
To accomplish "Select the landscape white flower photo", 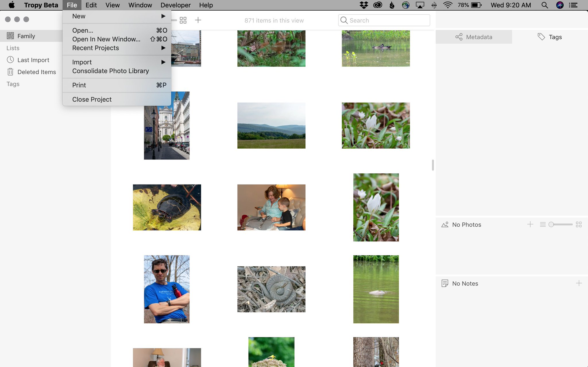I will tap(376, 125).
